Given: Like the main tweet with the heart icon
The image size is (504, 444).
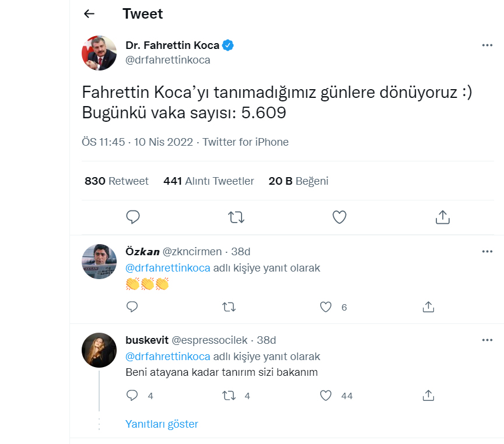Looking at the screenshot, I should click(x=339, y=217).
